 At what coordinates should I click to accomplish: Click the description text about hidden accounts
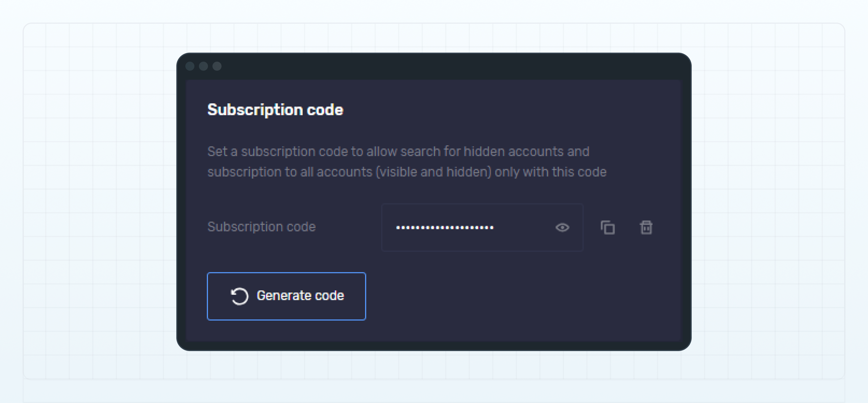point(404,162)
